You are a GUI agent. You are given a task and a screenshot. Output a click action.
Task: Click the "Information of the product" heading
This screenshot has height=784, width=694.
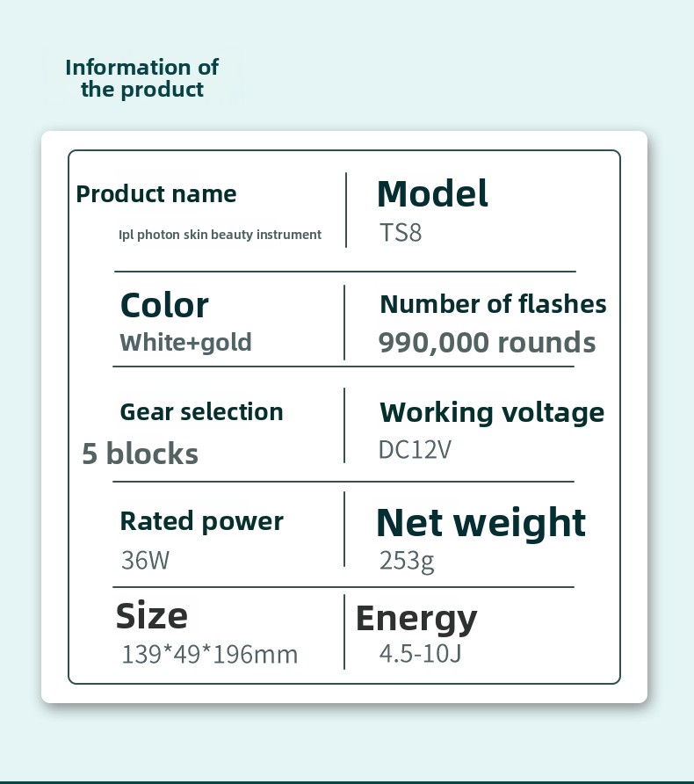tap(141, 78)
